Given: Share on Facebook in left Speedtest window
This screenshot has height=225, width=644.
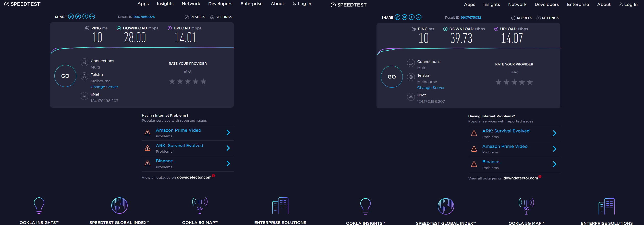Looking at the screenshot, I should pos(85,16).
